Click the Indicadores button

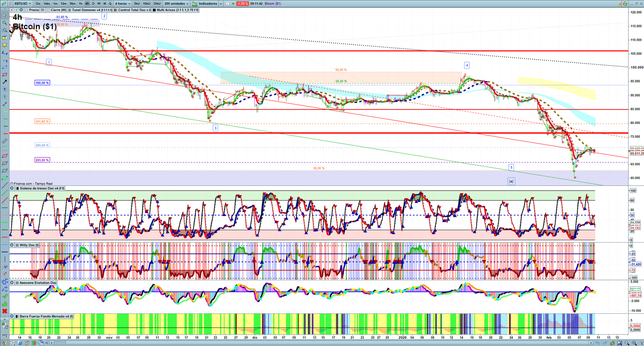205,4
